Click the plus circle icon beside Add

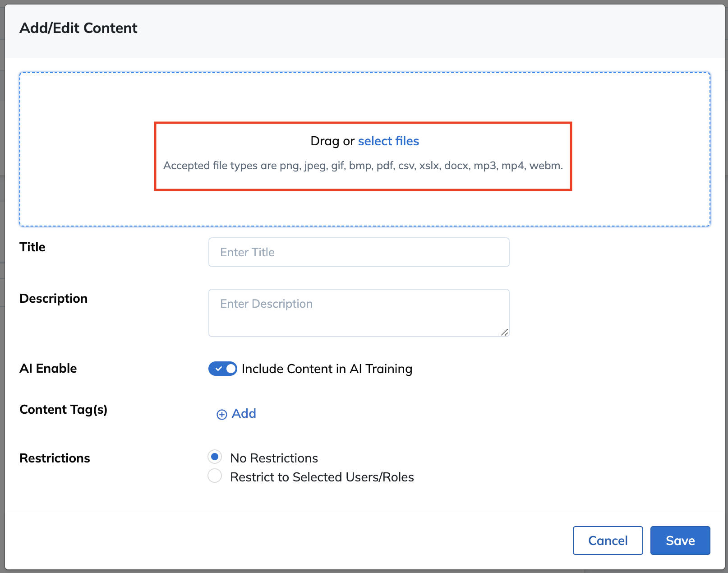click(221, 414)
